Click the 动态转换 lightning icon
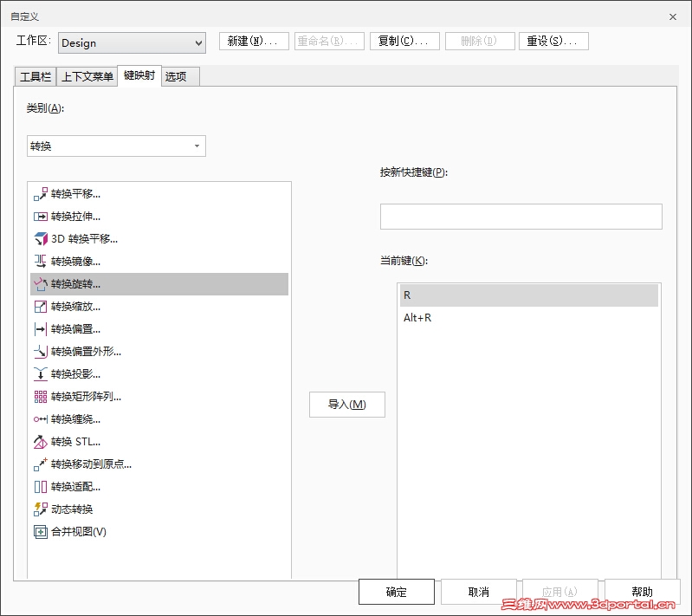Viewport: 692px width, 616px height. pos(40,509)
